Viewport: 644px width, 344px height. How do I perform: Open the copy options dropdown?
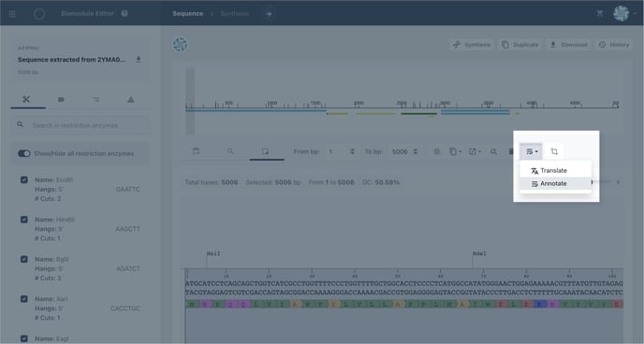point(455,151)
